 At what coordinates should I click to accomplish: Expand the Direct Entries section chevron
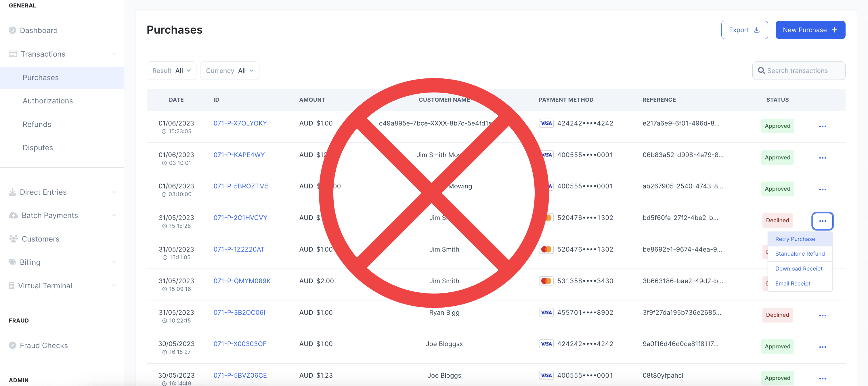coord(114,192)
